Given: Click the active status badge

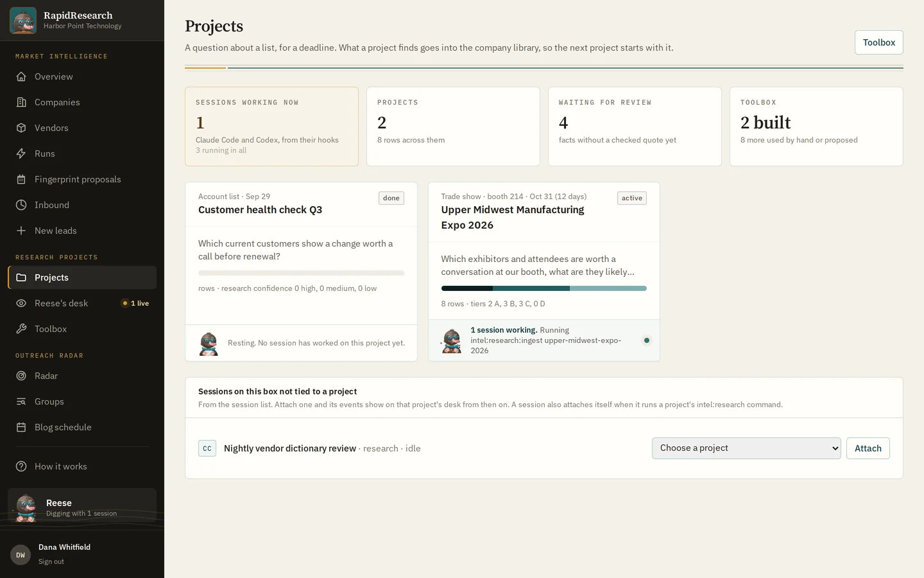Looking at the screenshot, I should (631, 198).
